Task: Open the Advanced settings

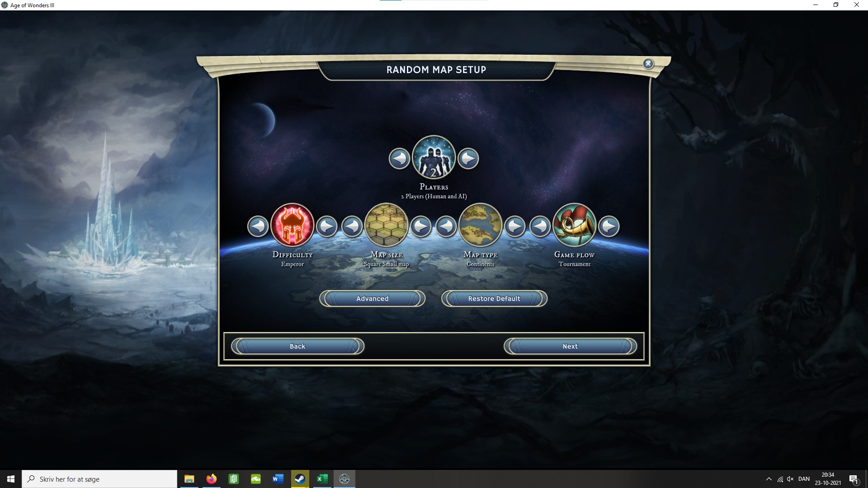Action: (x=373, y=299)
